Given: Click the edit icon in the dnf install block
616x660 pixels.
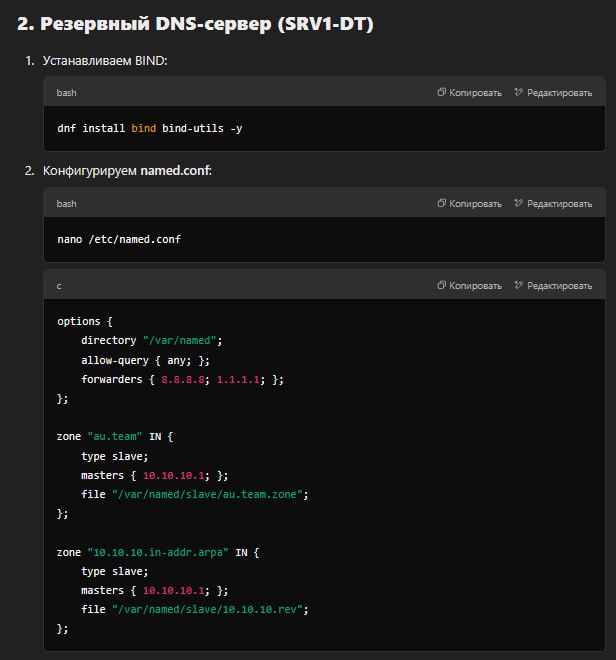Looking at the screenshot, I should point(518,92).
